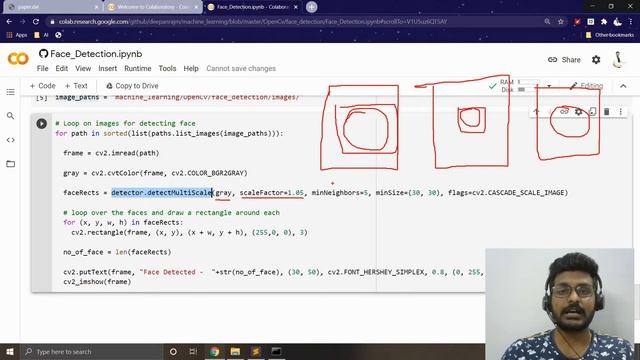Open the Other bookmarks folder
Viewport: 640px width, 360px height.
pyautogui.click(x=610, y=35)
